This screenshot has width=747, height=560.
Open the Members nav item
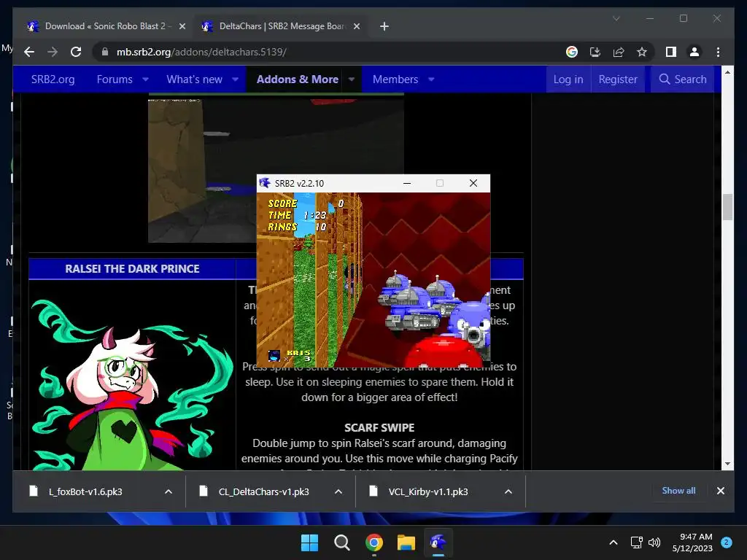point(395,79)
